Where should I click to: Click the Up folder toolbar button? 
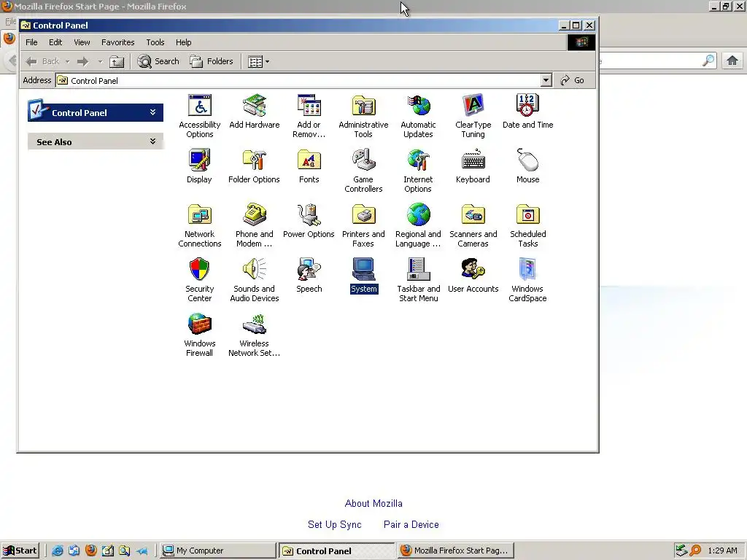click(117, 61)
